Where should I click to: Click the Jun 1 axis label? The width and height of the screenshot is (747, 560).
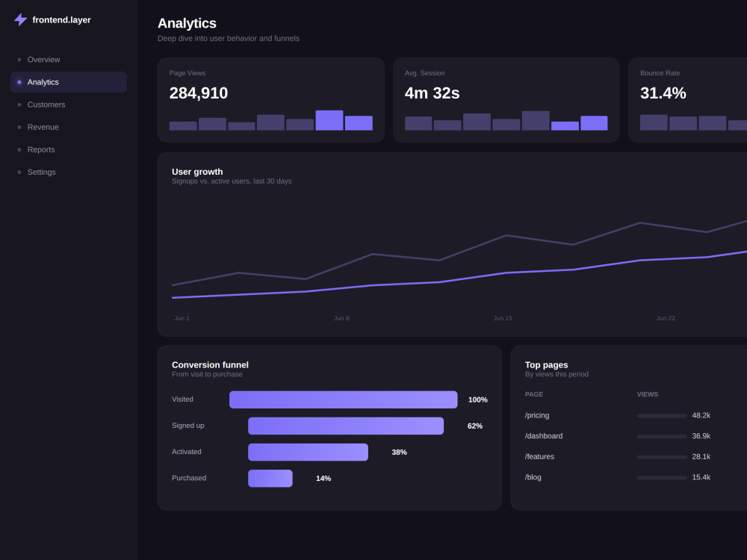pos(182,318)
